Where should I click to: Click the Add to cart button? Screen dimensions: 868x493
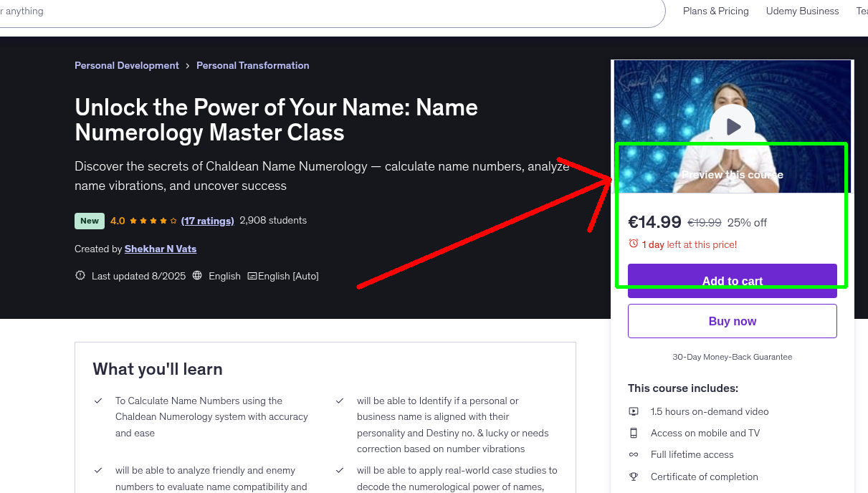[732, 281]
